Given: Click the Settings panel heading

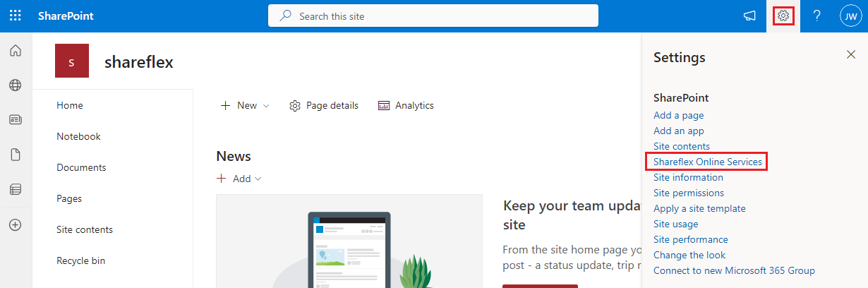Looking at the screenshot, I should pyautogui.click(x=680, y=57).
